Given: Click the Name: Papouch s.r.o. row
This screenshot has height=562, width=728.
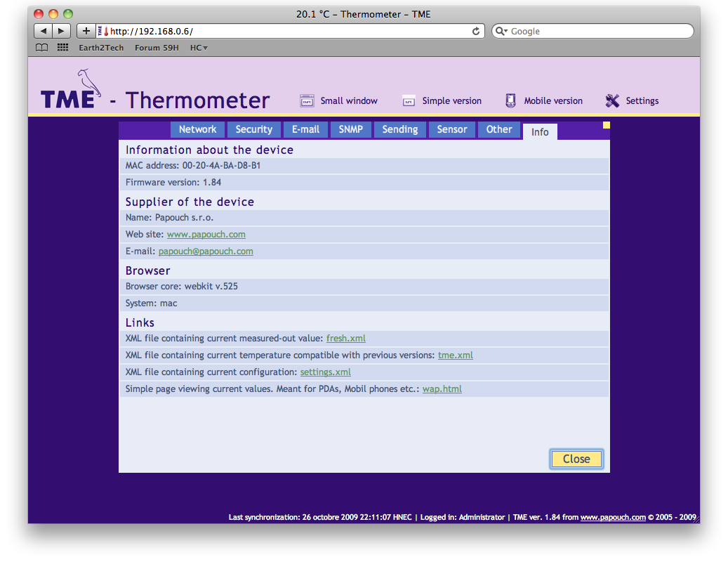Looking at the screenshot, I should (x=364, y=218).
